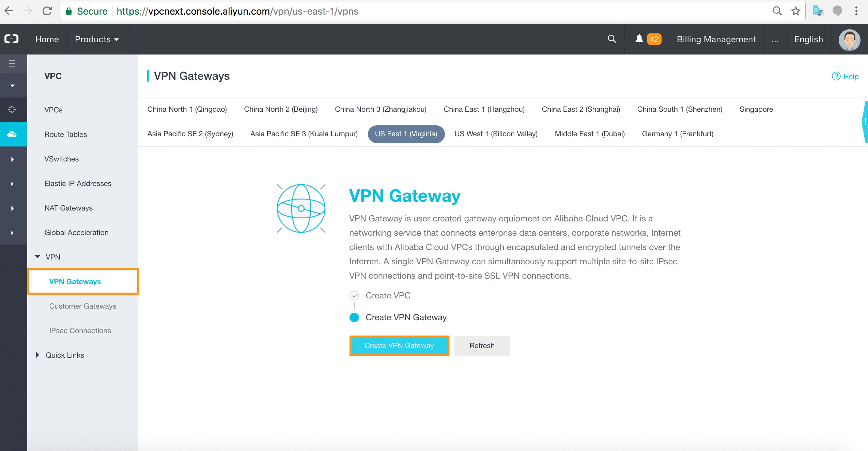The height and width of the screenshot is (451, 868).
Task: Reload the page with the browser refresh icon
Action: [x=47, y=11]
